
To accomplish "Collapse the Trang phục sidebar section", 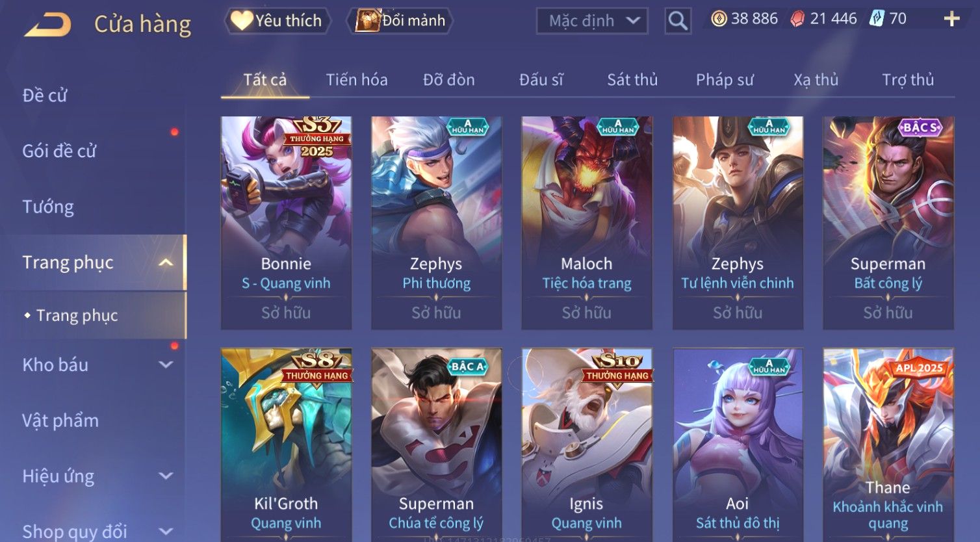I will click(166, 263).
